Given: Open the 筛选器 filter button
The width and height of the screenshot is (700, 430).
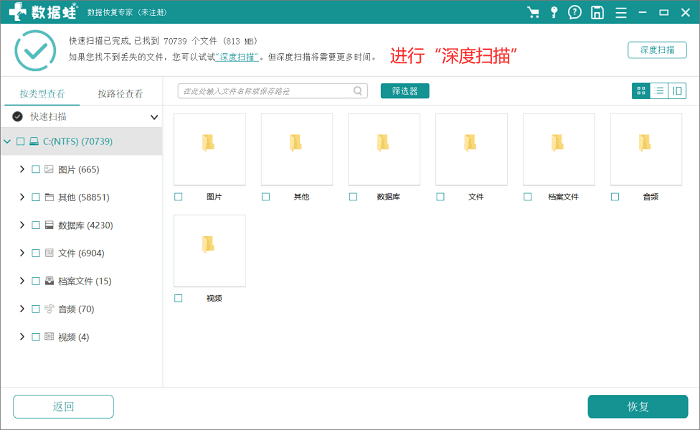Looking at the screenshot, I should pyautogui.click(x=405, y=91).
